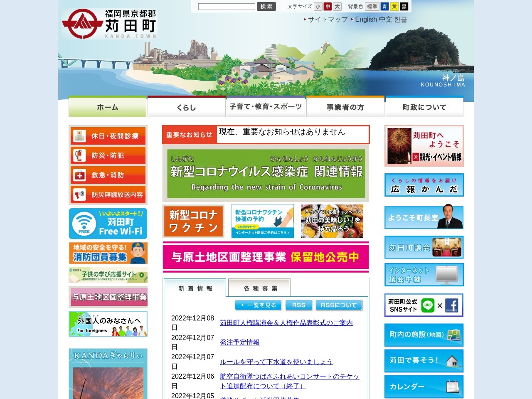Set font size to 小 (small)
532x399 pixels.
pyautogui.click(x=318, y=7)
